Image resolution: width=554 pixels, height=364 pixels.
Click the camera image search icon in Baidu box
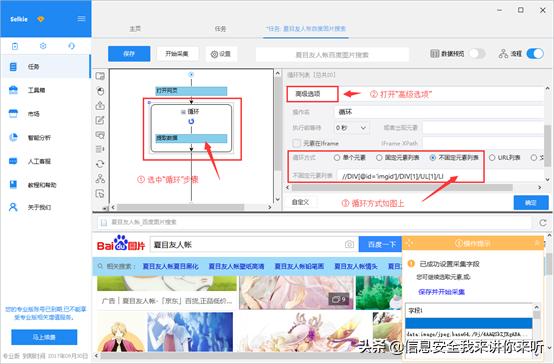(349, 245)
